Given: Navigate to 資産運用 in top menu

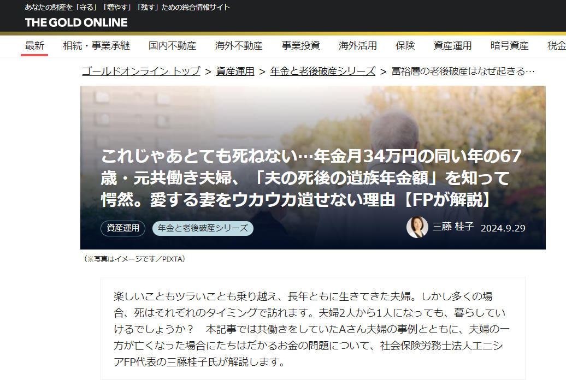Looking at the screenshot, I should pyautogui.click(x=453, y=46).
